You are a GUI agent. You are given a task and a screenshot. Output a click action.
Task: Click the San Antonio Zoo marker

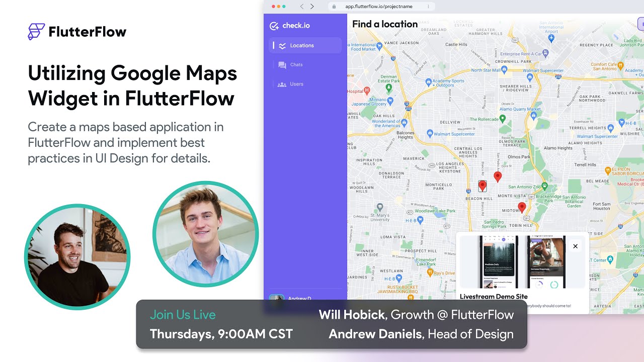pyautogui.click(x=544, y=186)
